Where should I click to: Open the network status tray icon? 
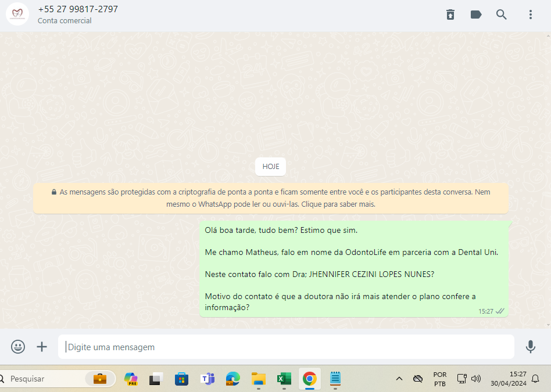tap(461, 378)
